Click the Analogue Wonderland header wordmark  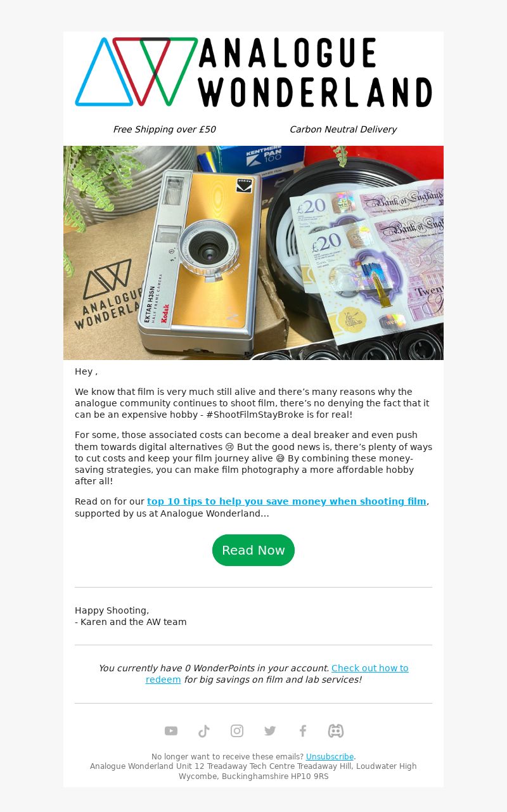click(x=315, y=72)
